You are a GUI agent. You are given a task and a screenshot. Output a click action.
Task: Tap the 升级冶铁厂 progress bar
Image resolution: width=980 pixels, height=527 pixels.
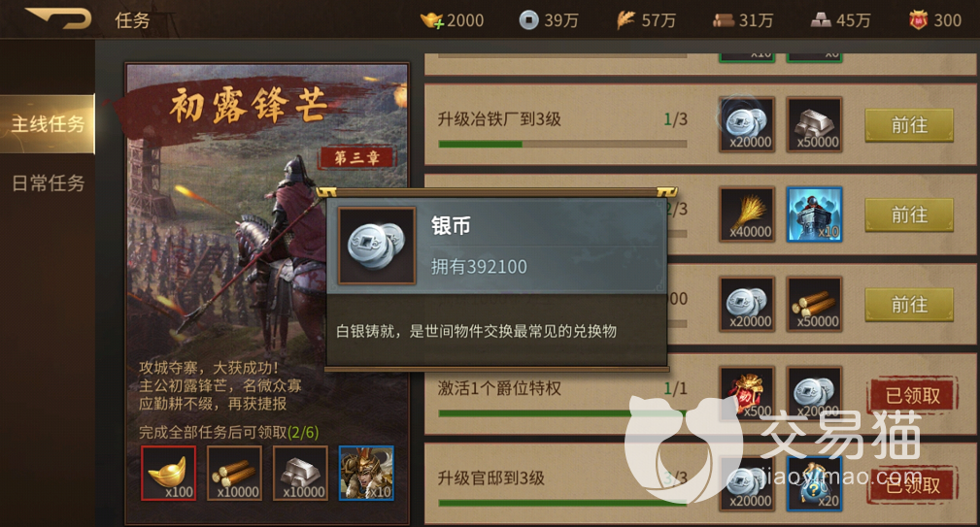click(562, 145)
